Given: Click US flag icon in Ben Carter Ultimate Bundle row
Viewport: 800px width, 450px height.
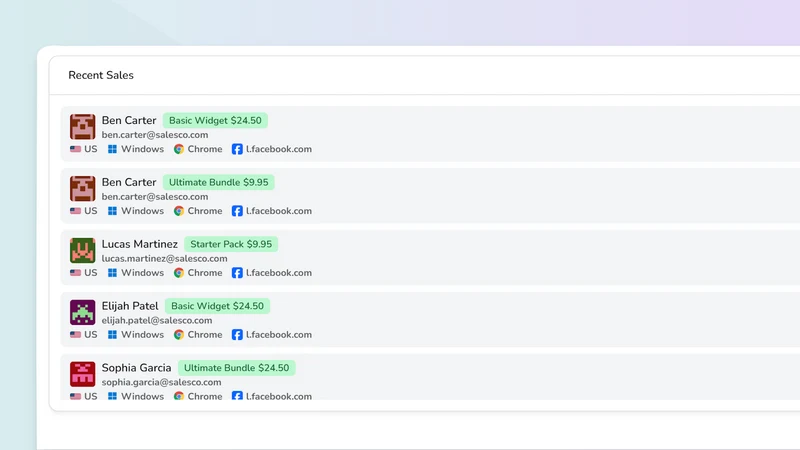Looking at the screenshot, I should pos(76,211).
